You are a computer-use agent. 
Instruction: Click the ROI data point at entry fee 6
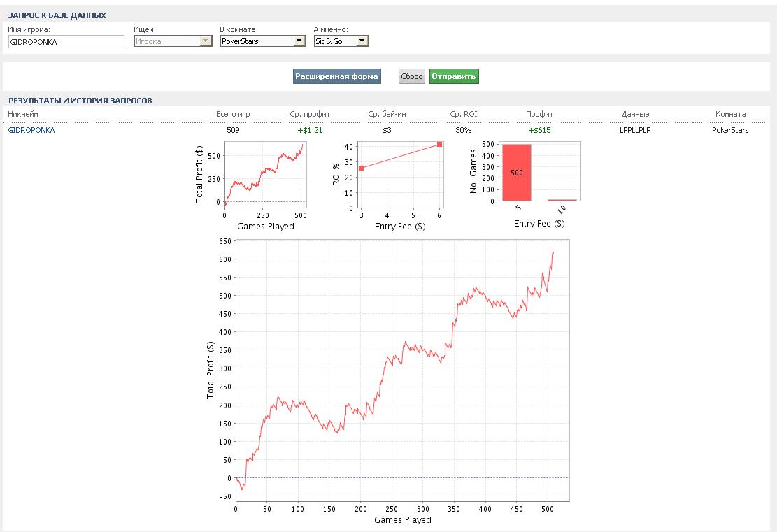pyautogui.click(x=439, y=145)
